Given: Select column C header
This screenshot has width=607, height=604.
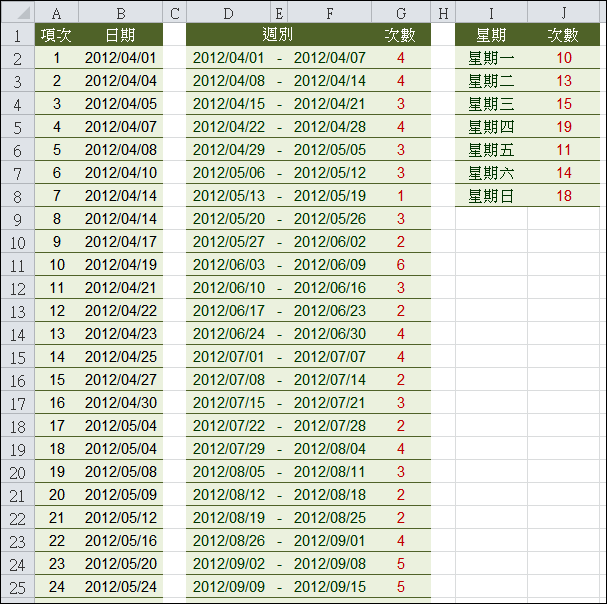Looking at the screenshot, I should click(x=175, y=14).
